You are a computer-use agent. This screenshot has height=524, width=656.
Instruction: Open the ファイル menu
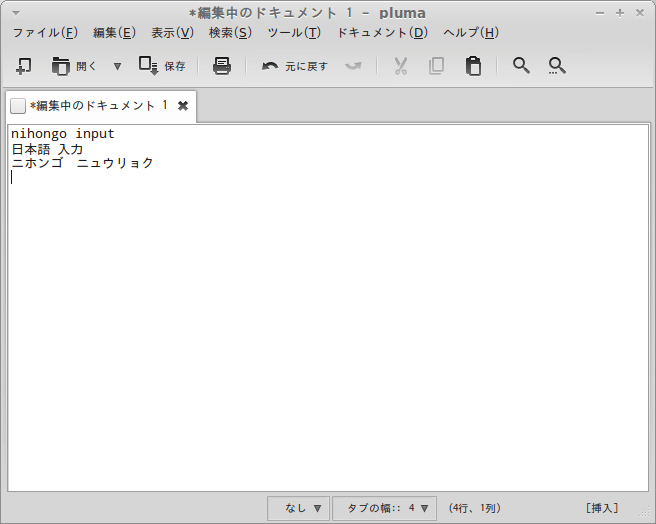(44, 33)
